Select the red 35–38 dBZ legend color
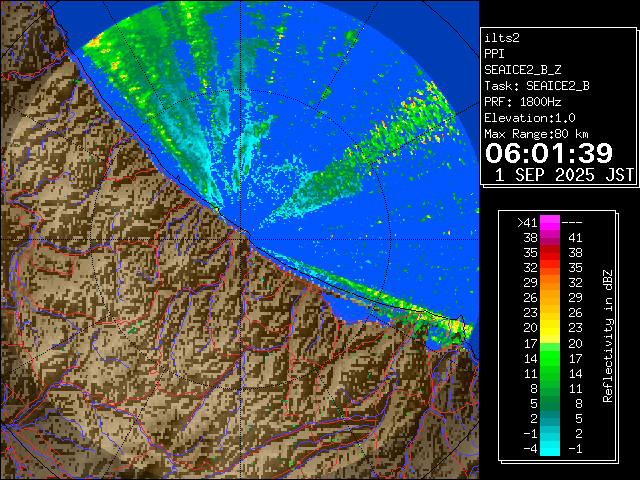The height and width of the screenshot is (480, 640). (x=549, y=253)
